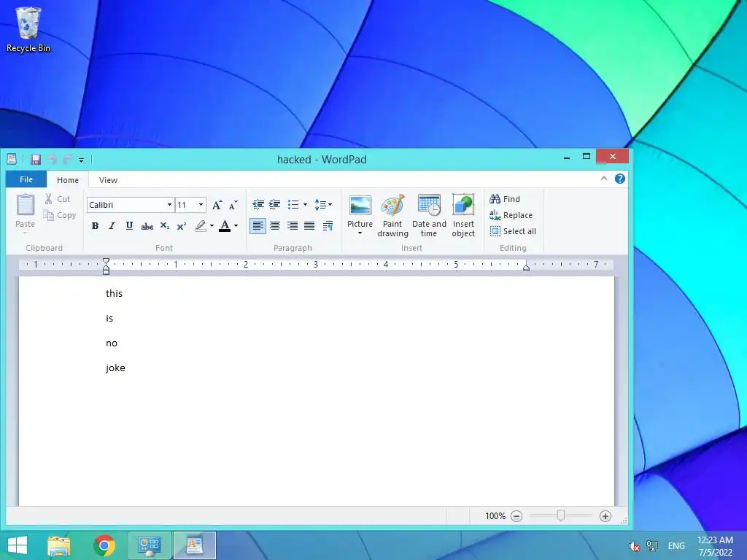
Task: Launch Google Chrome from the taskbar
Action: pos(104,545)
